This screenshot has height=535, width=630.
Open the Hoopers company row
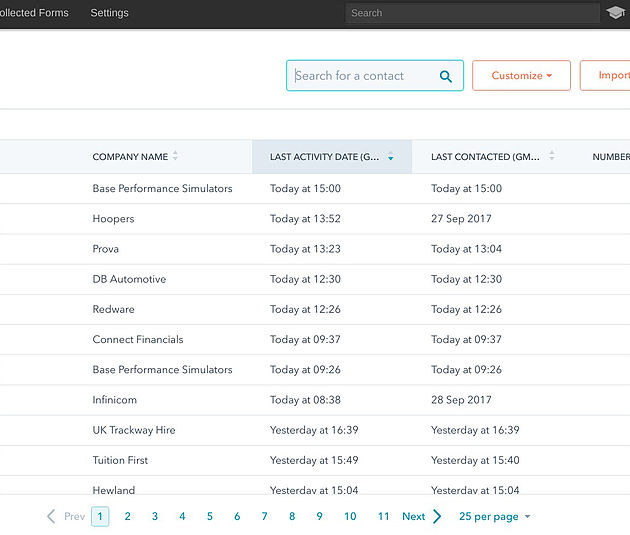pos(113,219)
